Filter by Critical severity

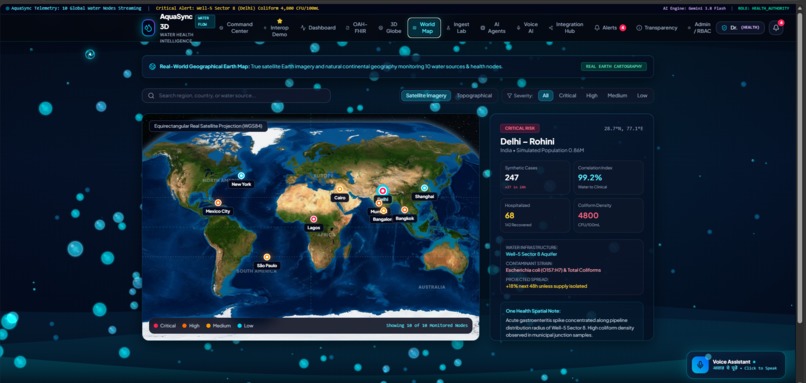click(x=567, y=96)
